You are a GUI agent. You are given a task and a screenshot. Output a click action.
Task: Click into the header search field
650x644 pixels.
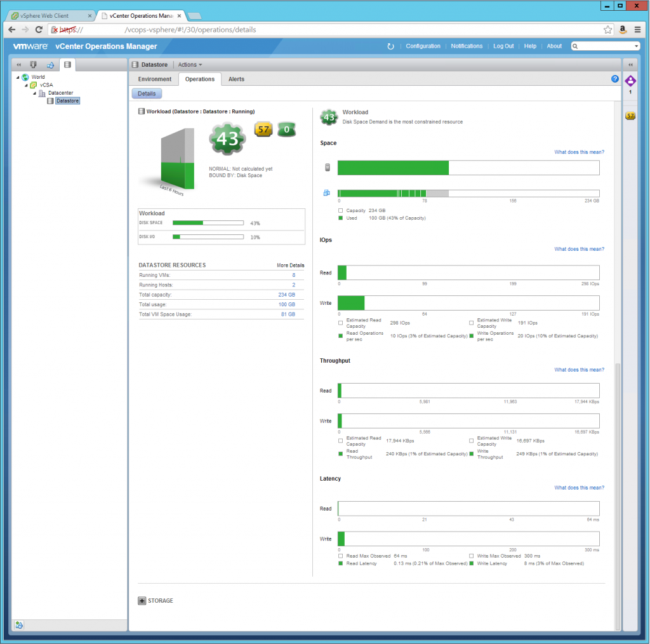[x=605, y=46]
